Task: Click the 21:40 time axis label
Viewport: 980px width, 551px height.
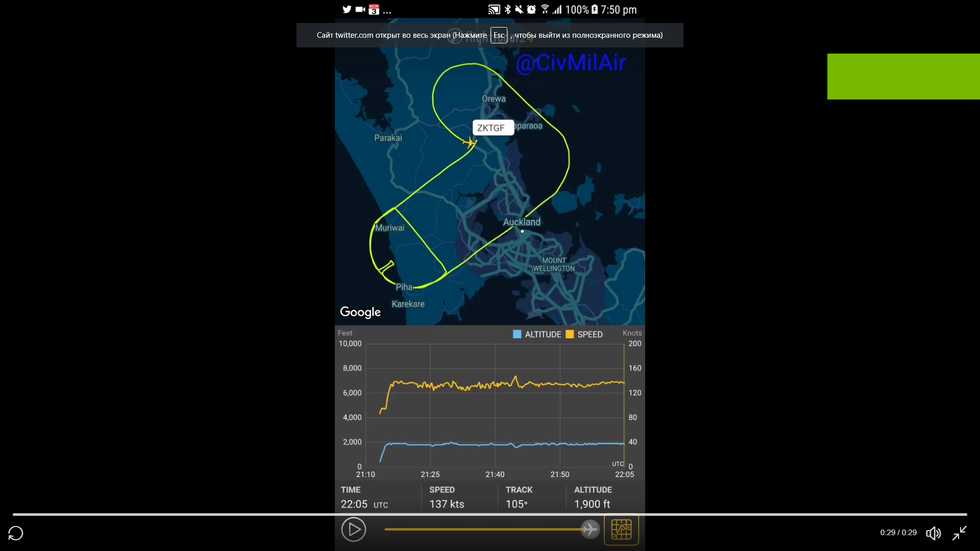Action: click(495, 474)
